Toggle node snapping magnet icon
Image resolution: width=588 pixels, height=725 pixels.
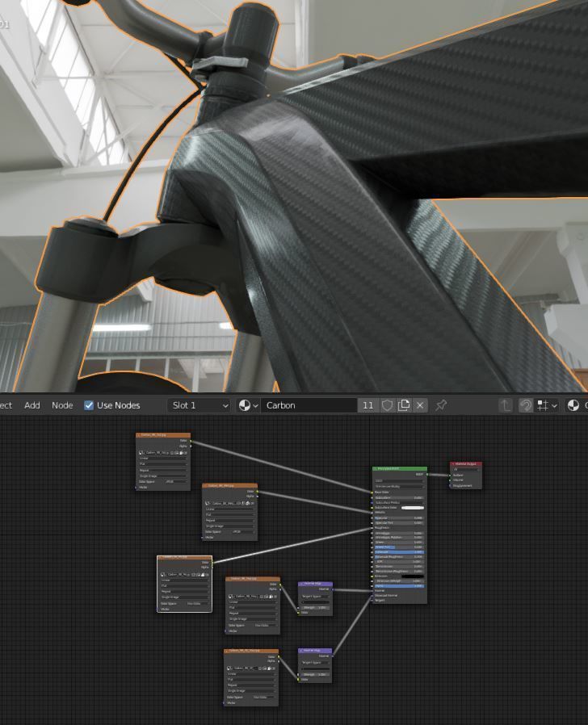point(526,405)
